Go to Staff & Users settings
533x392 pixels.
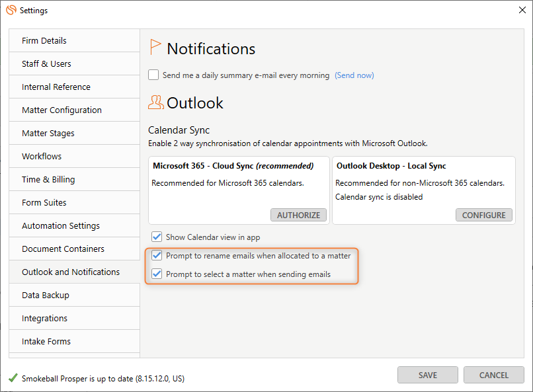[75, 63]
